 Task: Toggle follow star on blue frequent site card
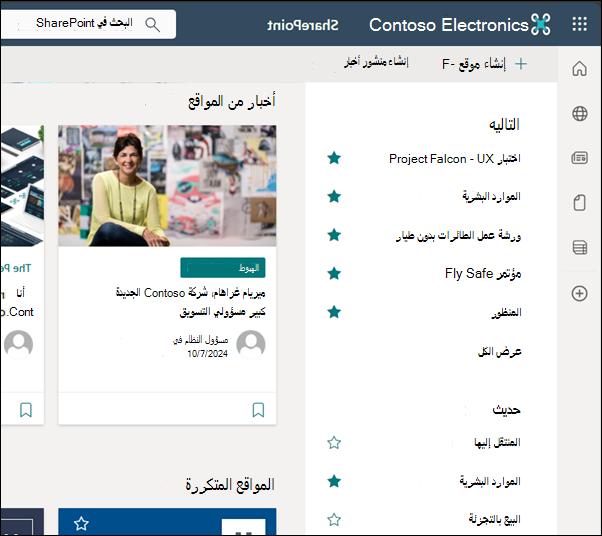click(x=81, y=524)
